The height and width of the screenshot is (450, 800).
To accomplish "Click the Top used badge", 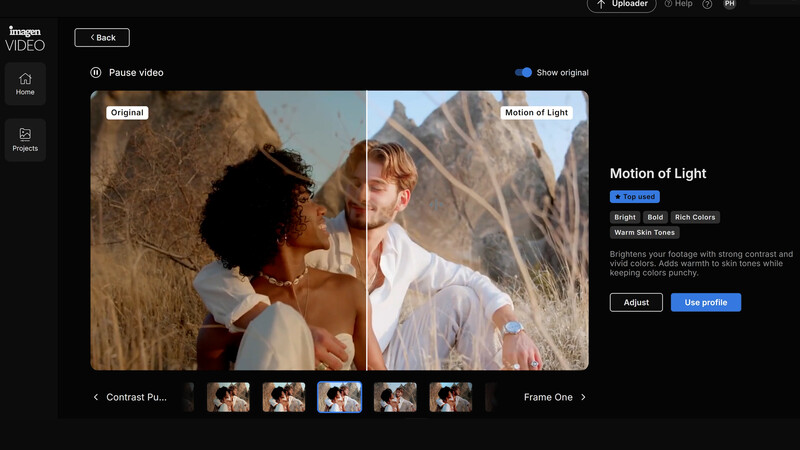I will coord(635,197).
